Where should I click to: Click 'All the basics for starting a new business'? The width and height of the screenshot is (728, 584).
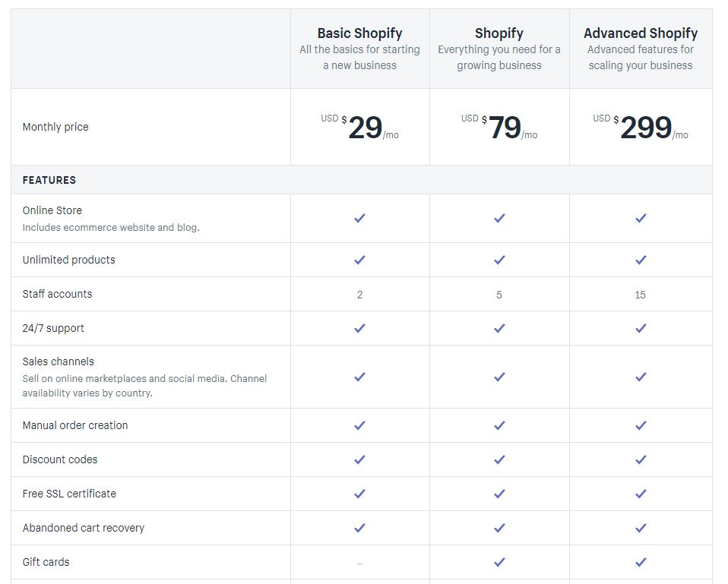tap(360, 58)
